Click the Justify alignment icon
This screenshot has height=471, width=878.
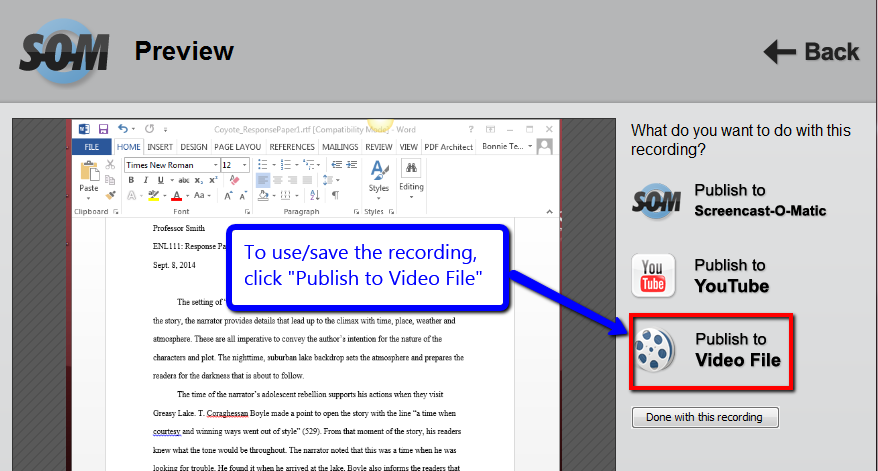pos(307,180)
